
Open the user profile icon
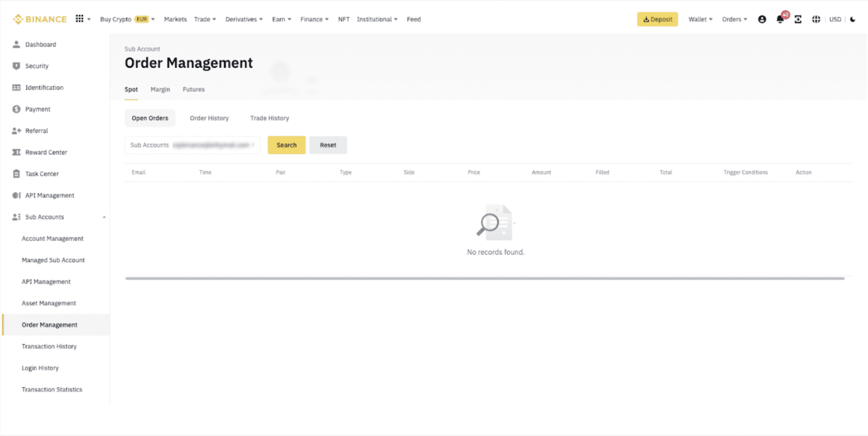click(762, 20)
